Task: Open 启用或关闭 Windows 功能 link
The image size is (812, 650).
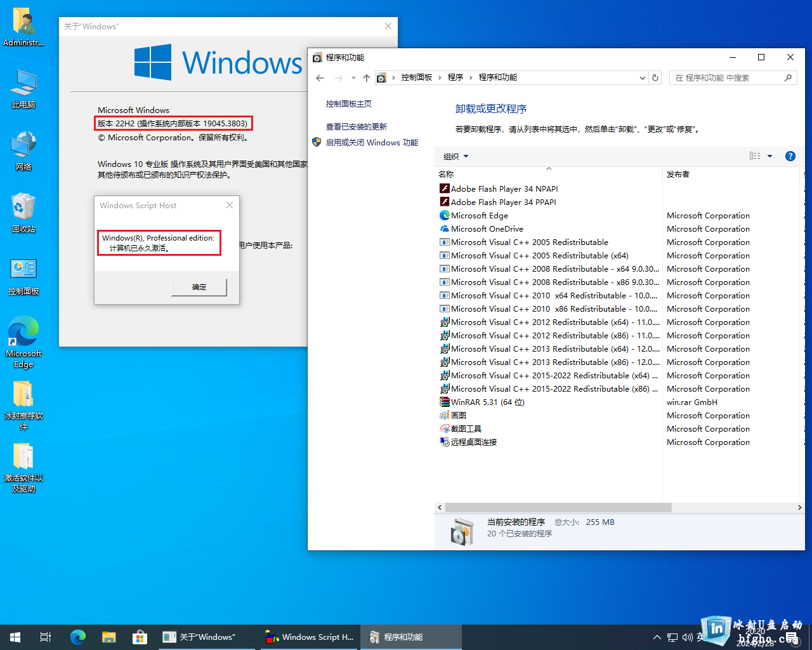Action: pyautogui.click(x=372, y=143)
